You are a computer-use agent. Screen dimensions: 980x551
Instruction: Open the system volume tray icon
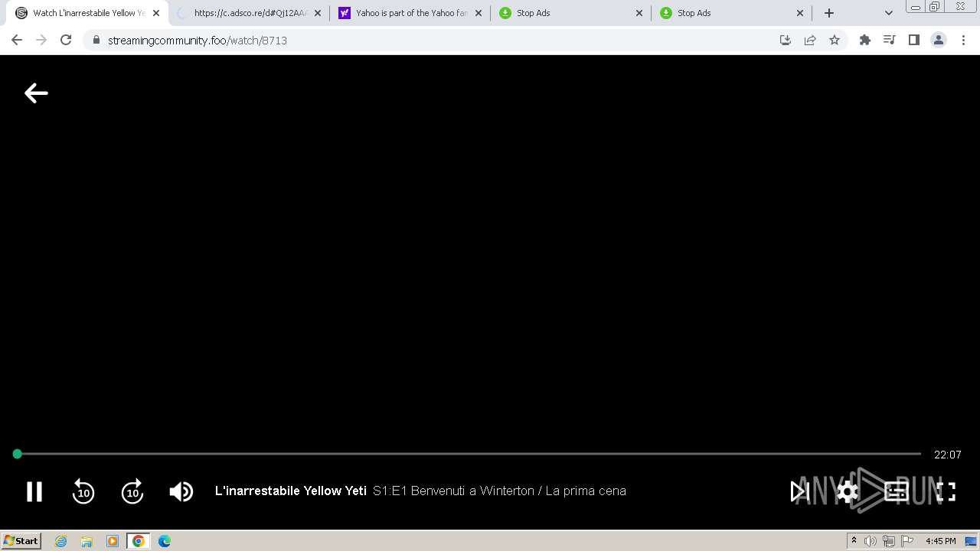click(x=871, y=541)
